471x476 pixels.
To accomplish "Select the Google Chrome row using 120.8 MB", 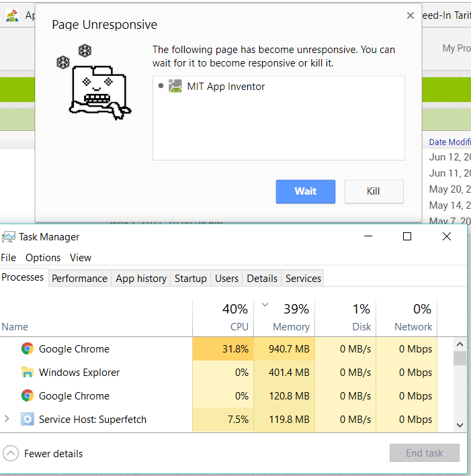I will coord(218,396).
